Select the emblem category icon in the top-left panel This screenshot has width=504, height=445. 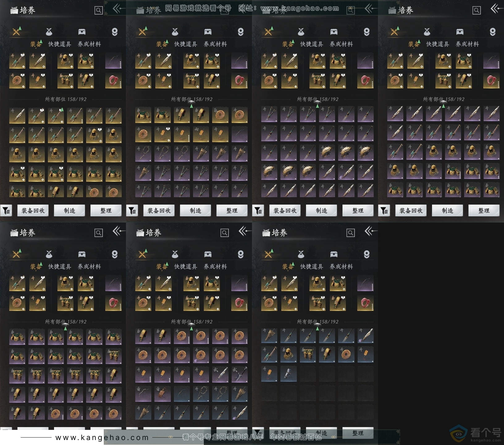click(x=115, y=32)
